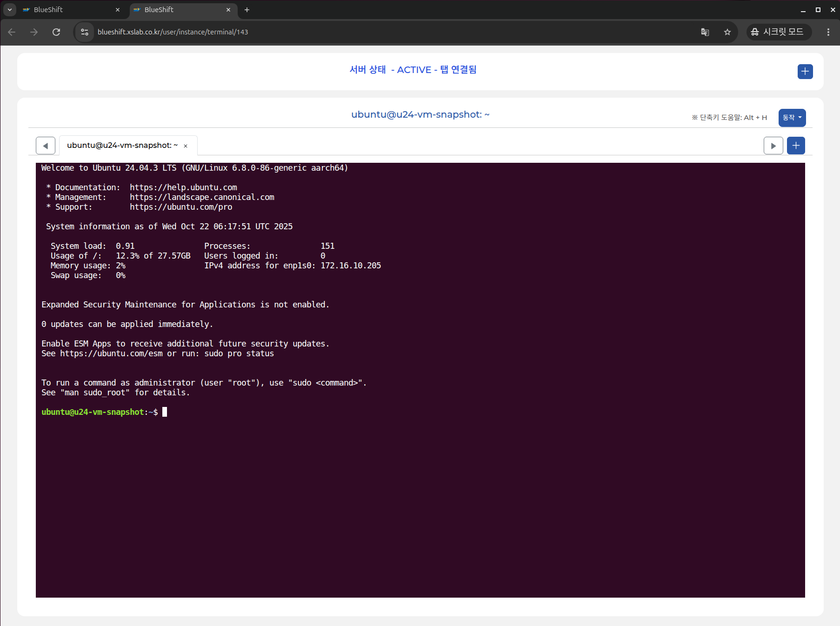The width and height of the screenshot is (840, 626).
Task: Go back to the previous page
Action: [12, 32]
